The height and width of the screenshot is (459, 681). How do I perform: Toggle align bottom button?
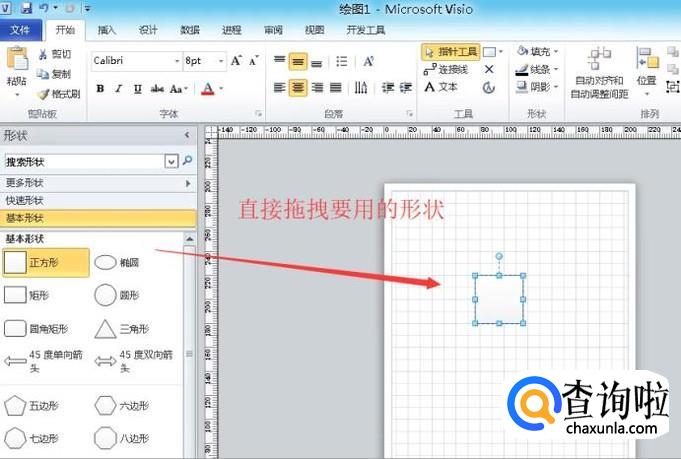click(317, 62)
